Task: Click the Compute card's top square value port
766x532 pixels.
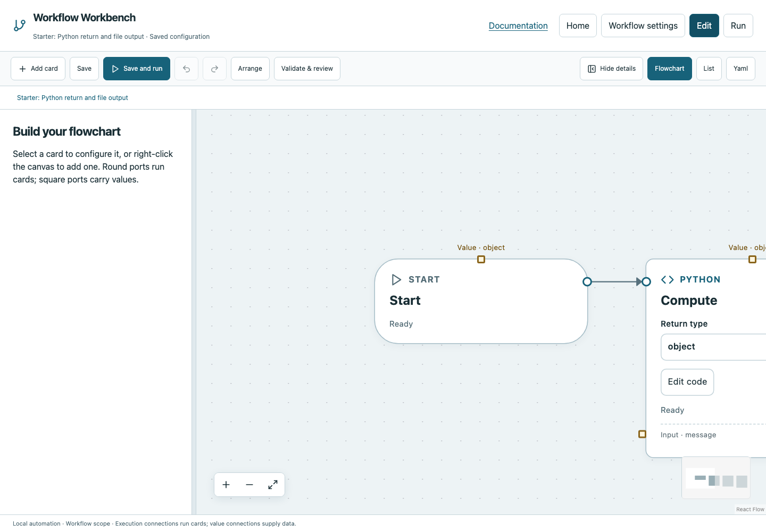Action: 752,259
